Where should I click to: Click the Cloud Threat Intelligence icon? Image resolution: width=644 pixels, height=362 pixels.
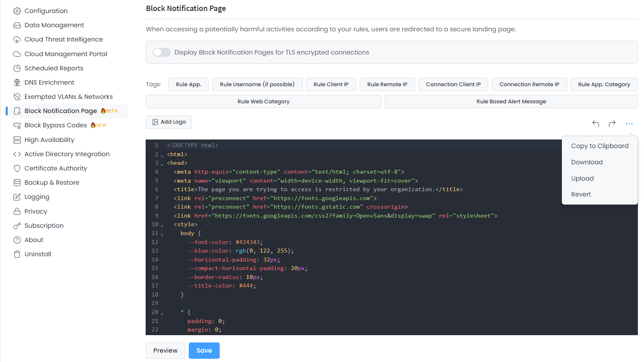tap(17, 39)
